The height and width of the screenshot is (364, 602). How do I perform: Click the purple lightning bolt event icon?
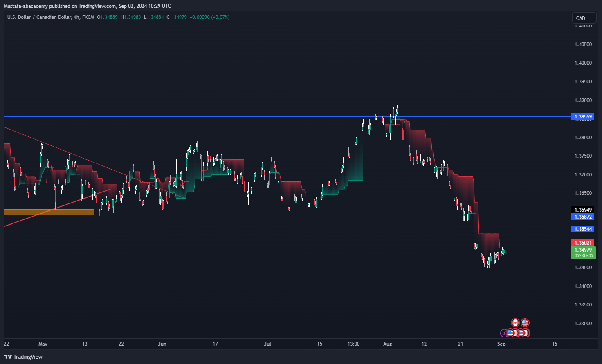coord(504,333)
